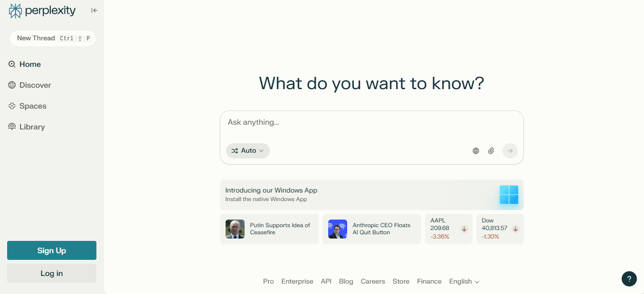The height and width of the screenshot is (294, 644).
Task: Click the paperclip attach file icon
Action: pyautogui.click(x=491, y=151)
